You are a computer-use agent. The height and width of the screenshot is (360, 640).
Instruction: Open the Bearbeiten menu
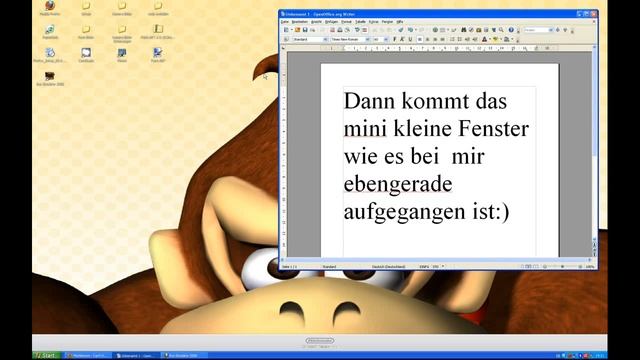[x=300, y=22]
